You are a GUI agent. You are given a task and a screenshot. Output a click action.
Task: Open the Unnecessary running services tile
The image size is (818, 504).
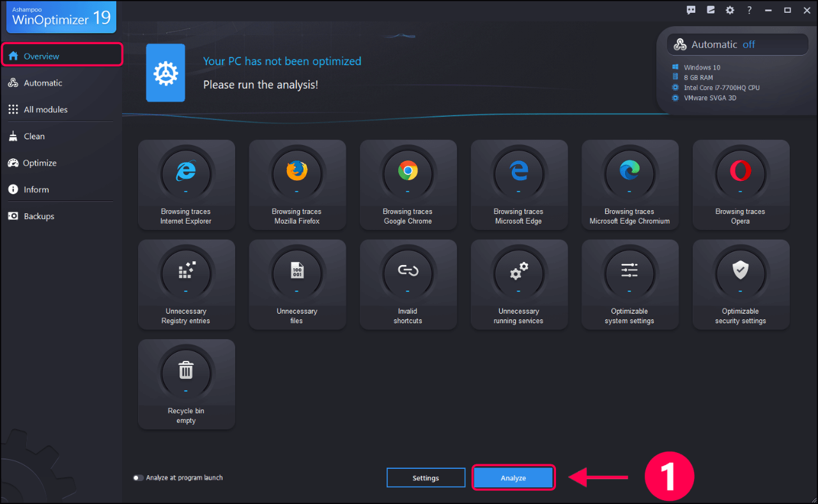click(x=519, y=284)
